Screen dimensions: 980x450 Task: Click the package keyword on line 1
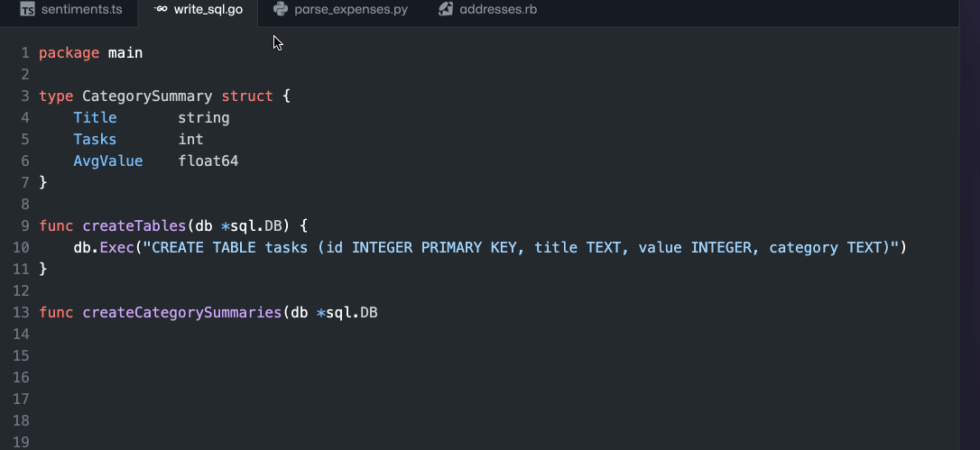[x=69, y=53]
